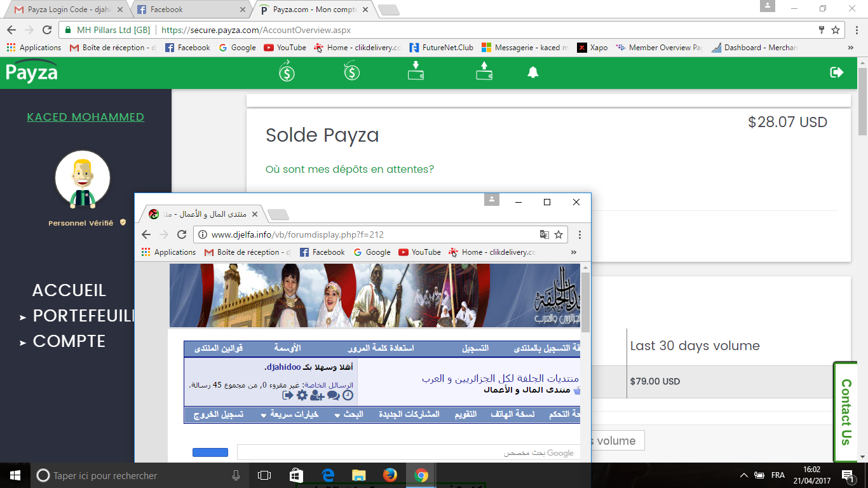The width and height of the screenshot is (868, 488).
Task: Open KACED MOHAMMED profile link
Action: point(86,117)
